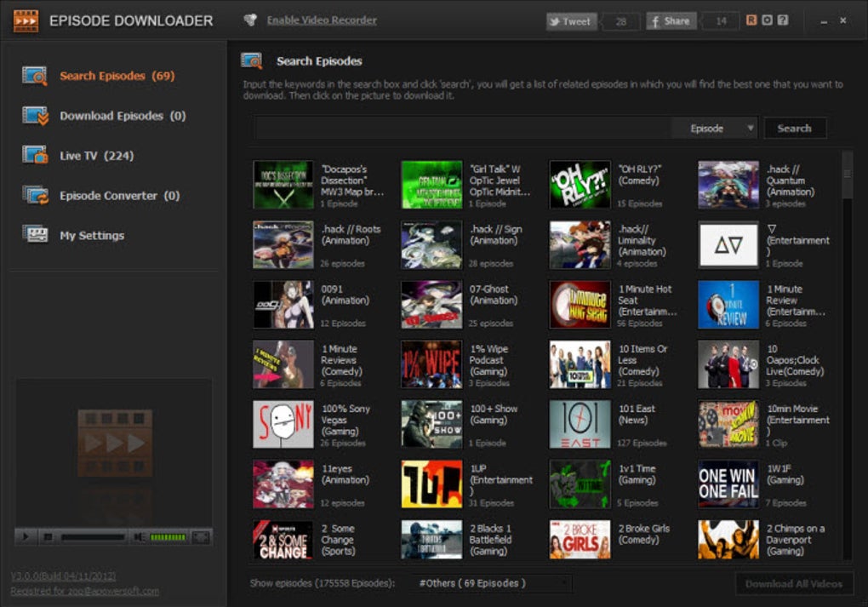Click the keyword search input box
The width and height of the screenshot is (868, 607).
pos(463,129)
